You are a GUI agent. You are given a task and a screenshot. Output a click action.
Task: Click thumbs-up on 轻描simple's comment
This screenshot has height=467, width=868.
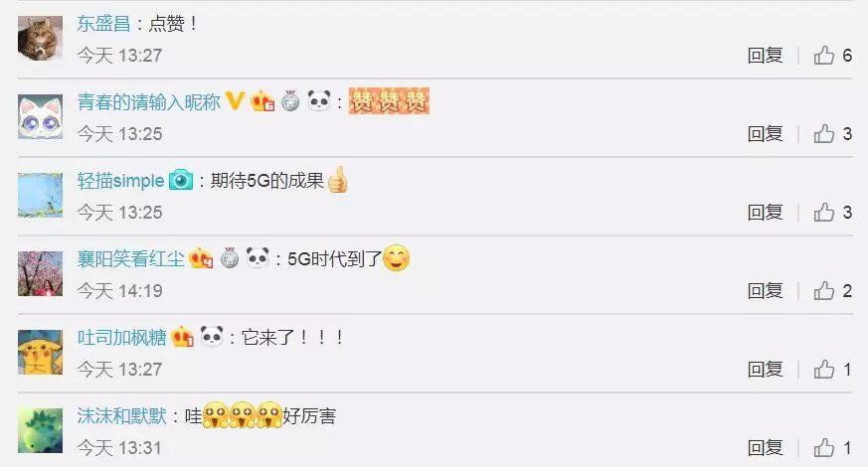pos(823,213)
